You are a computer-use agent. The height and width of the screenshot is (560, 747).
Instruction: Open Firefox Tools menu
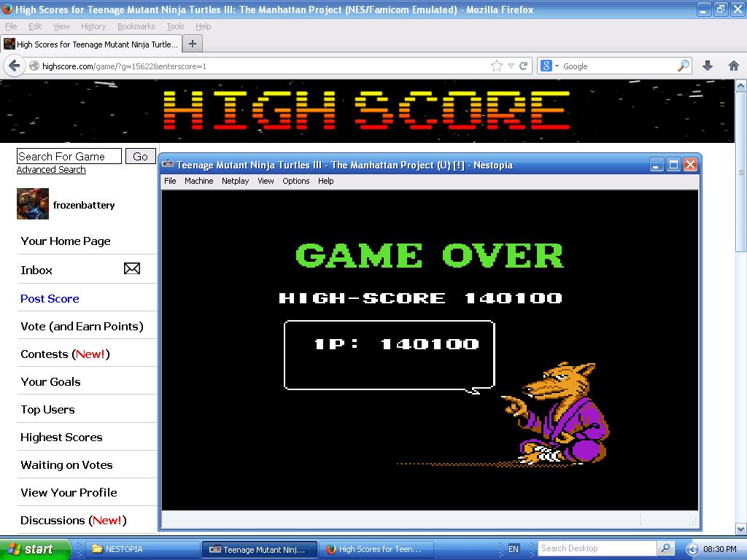point(175,27)
